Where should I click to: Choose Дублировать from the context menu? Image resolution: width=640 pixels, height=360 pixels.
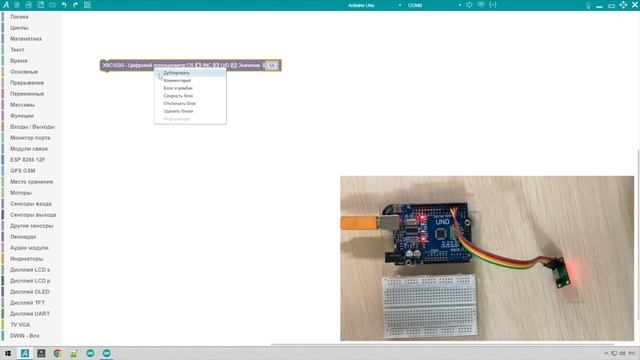pyautogui.click(x=190, y=73)
